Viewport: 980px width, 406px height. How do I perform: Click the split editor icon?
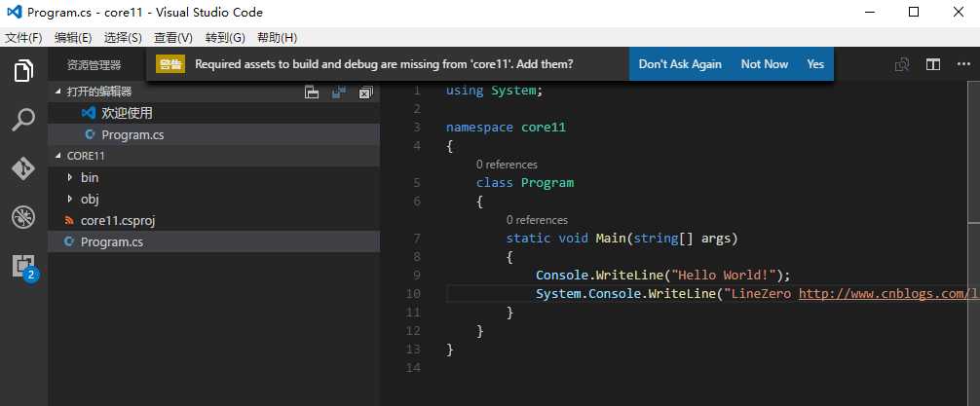(x=933, y=64)
